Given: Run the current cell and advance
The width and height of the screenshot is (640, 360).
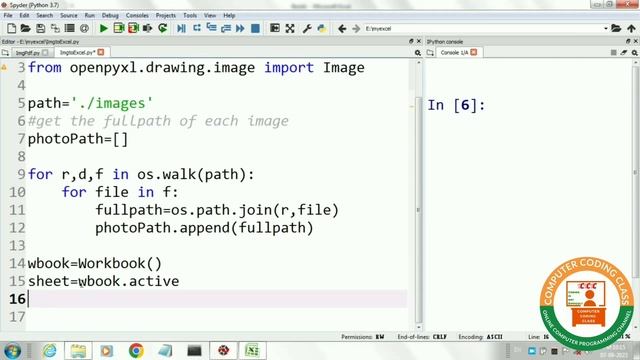Looking at the screenshot, I should pyautogui.click(x=133, y=28).
